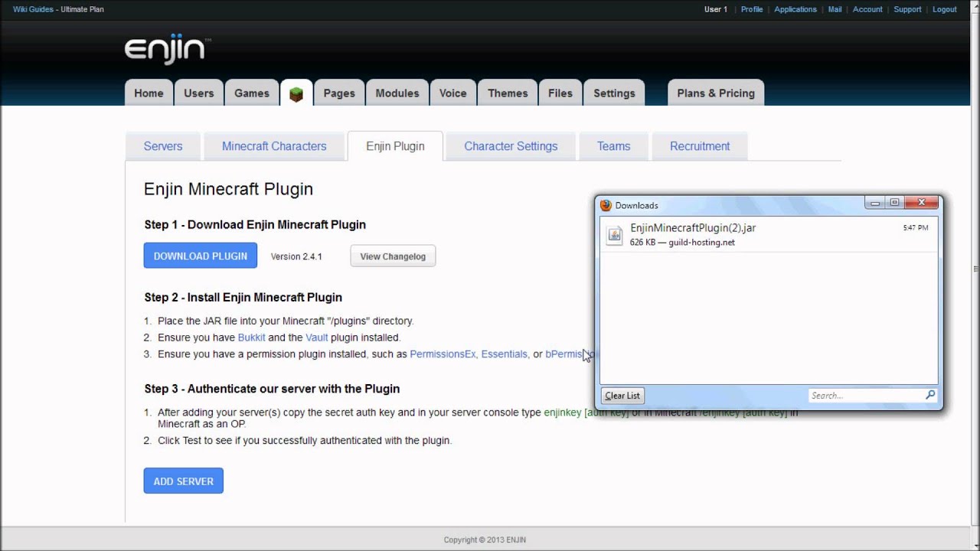Switch to the Teams sub-tab
Image resolution: width=980 pixels, height=551 pixels.
613,146
